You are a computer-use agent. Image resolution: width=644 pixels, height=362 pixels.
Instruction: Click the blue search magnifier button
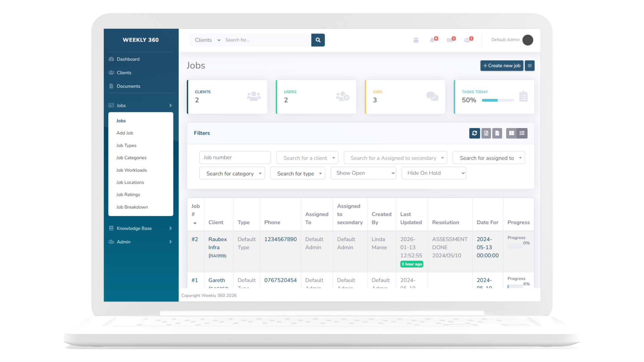tap(318, 40)
